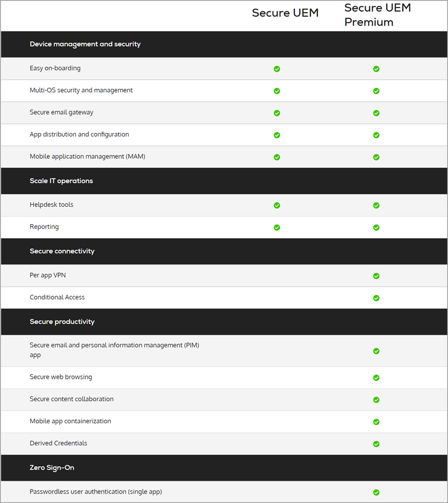
Task: Click Premium checkmark for Per app VPN
Action: pyautogui.click(x=376, y=276)
